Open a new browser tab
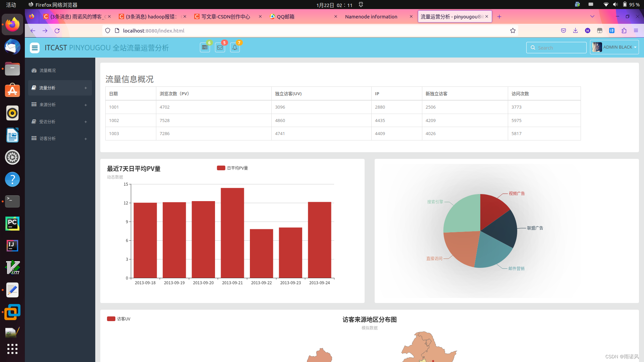This screenshot has height=362, width=644. [499, 16]
